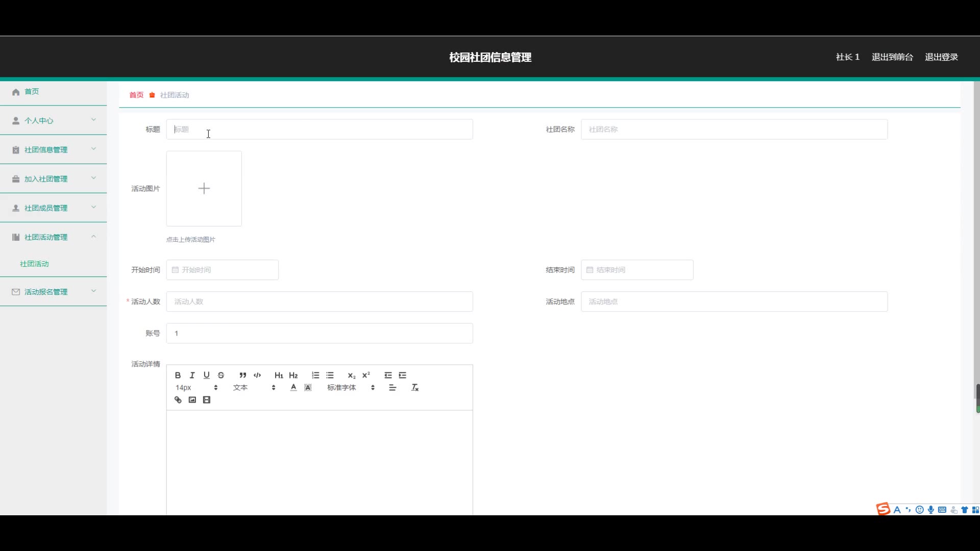Open the text alignment options

tap(393, 387)
